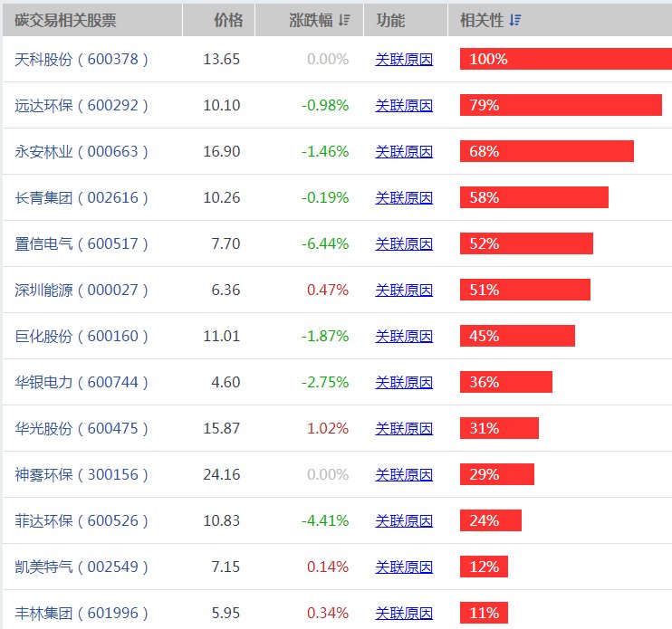Select stock 神雾环保 (300156)

[82, 475]
